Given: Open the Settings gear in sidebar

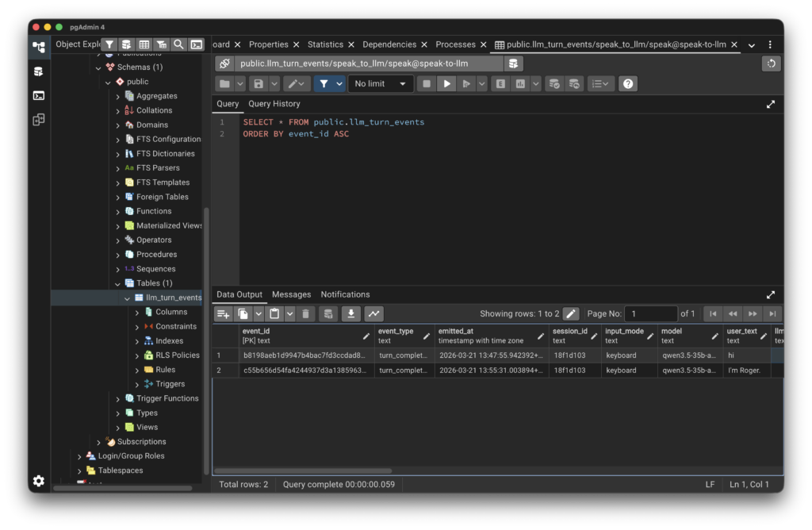Looking at the screenshot, I should click(x=38, y=481).
